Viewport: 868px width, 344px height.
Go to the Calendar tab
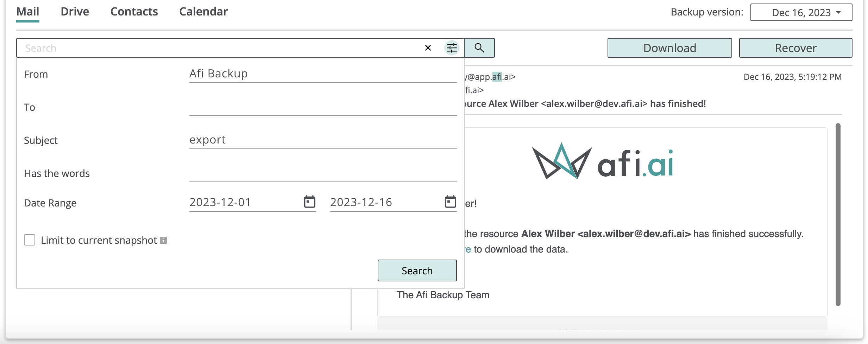tap(203, 12)
